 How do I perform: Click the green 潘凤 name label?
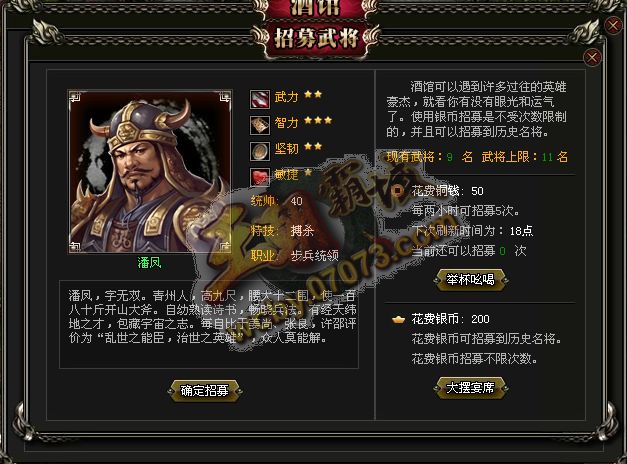coord(149,263)
